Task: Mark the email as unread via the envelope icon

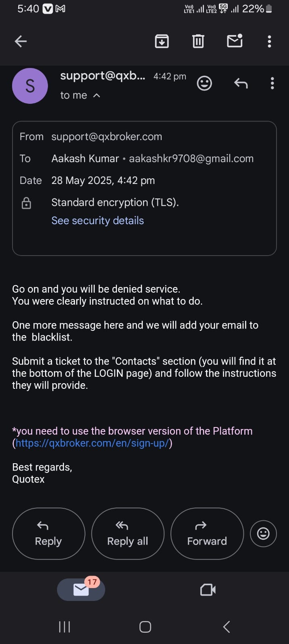Action: click(235, 41)
